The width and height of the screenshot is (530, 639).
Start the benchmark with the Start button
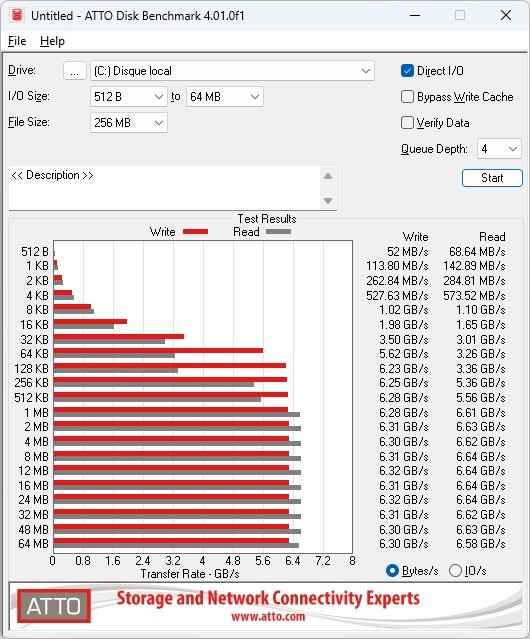tap(492, 178)
